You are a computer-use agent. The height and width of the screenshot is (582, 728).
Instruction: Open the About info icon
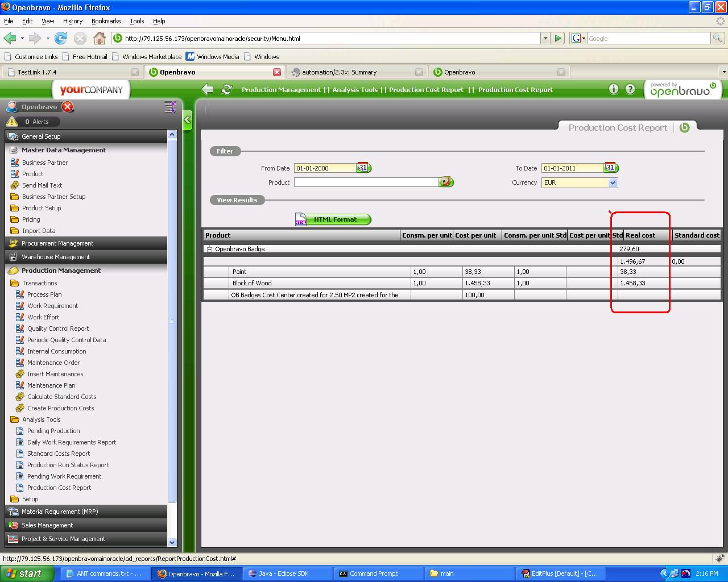coord(613,89)
